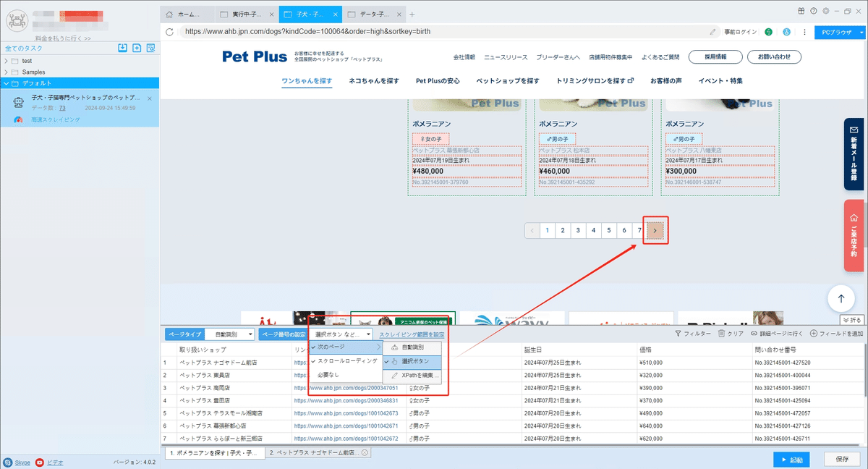
Task: Click the お問い合わせ button
Action: pyautogui.click(x=774, y=56)
